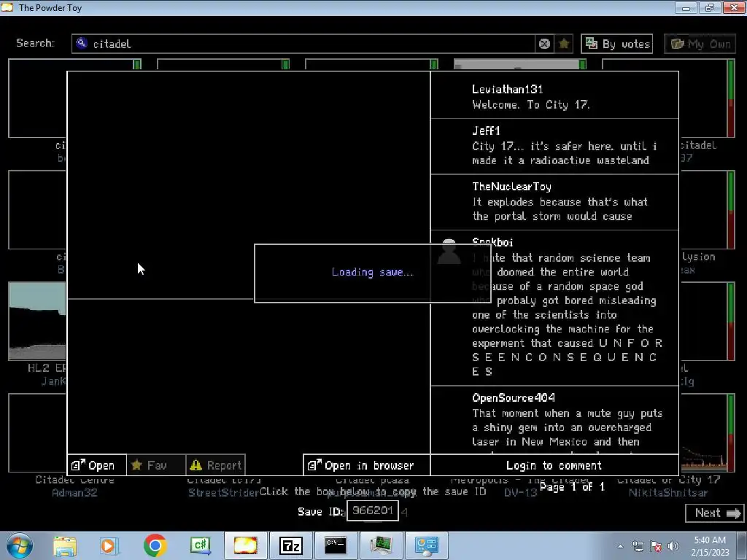The width and height of the screenshot is (747, 560).
Task: Change sort order with By votes button
Action: (616, 44)
